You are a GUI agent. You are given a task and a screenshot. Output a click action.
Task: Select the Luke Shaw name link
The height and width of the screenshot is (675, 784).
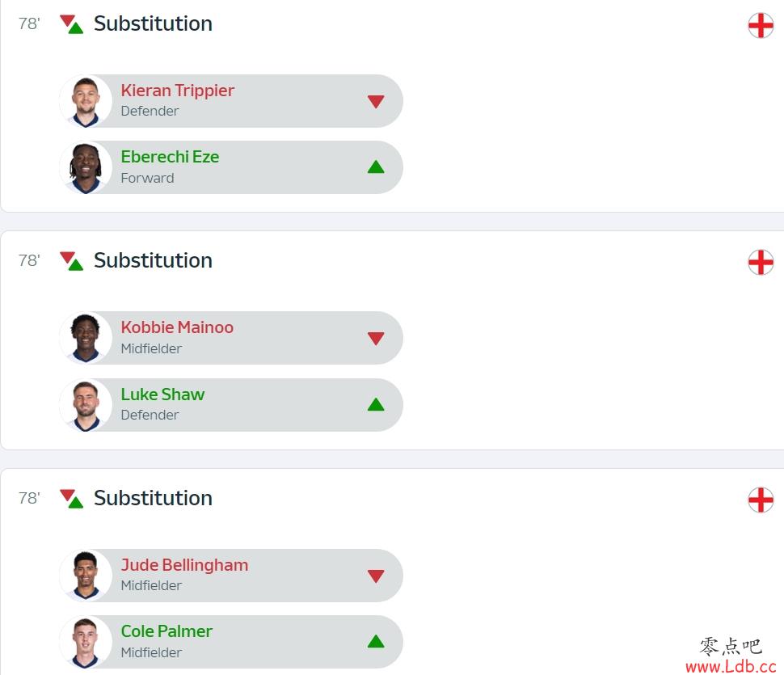(162, 394)
